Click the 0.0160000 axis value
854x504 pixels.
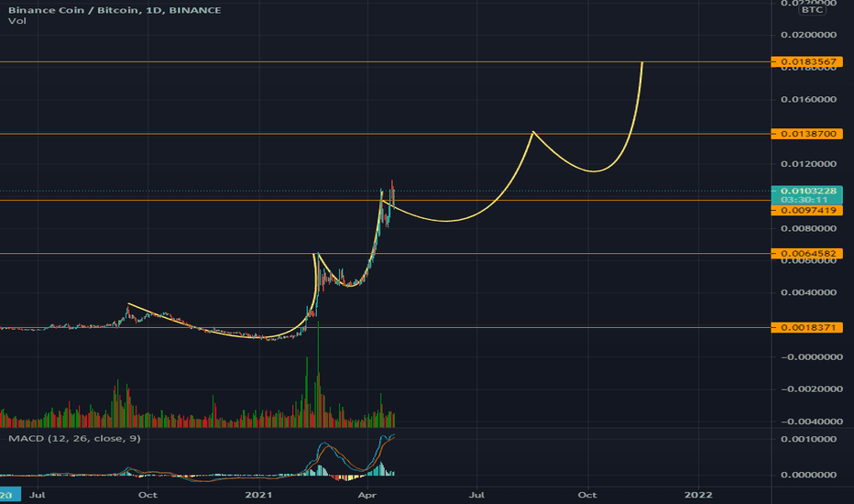808,99
